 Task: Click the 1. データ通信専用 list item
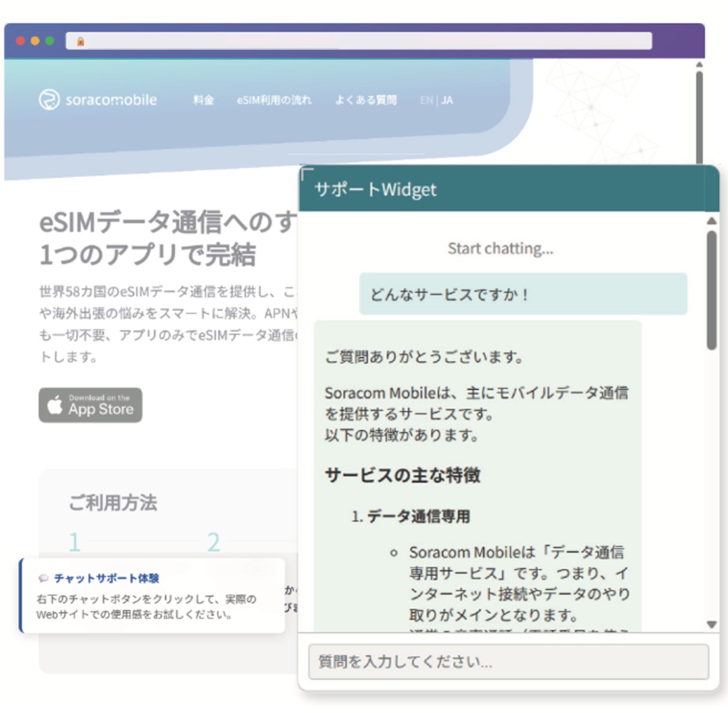tap(410, 516)
